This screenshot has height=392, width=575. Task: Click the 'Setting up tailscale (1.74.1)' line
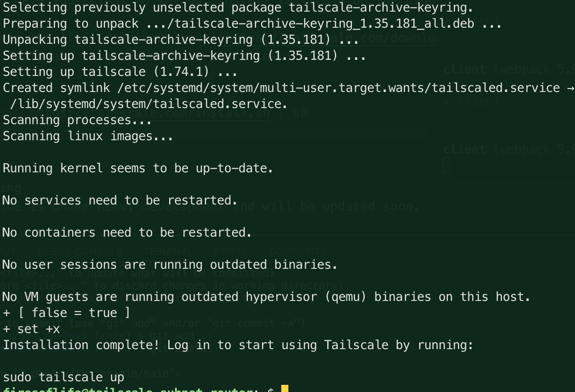120,72
